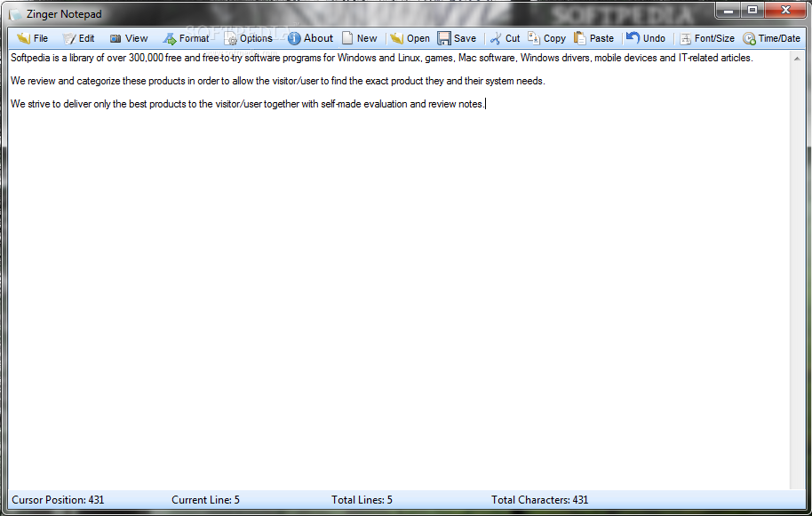This screenshot has height=516, width=812.
Task: Click the Time/Date clock icon
Action: 749,39
